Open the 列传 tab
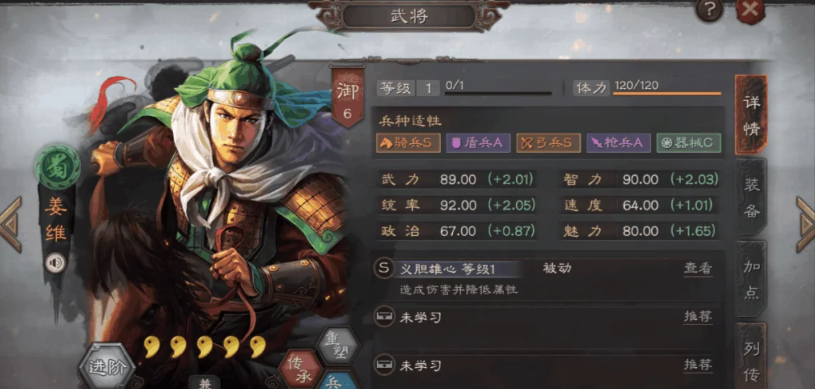Screen dimensions: 815x389 click(752, 356)
